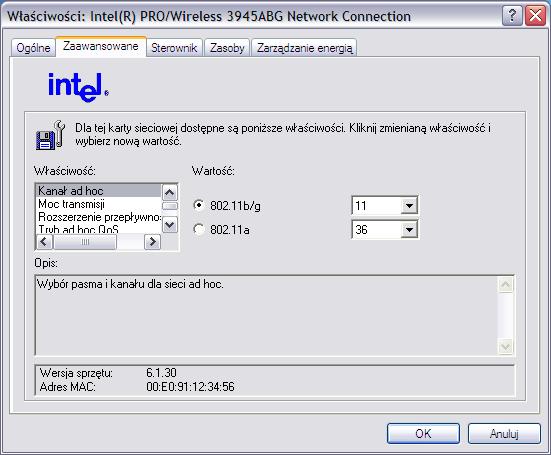Image resolution: width=551 pixels, height=455 pixels.
Task: Click the property list scroll right arrow
Action: pos(153,242)
